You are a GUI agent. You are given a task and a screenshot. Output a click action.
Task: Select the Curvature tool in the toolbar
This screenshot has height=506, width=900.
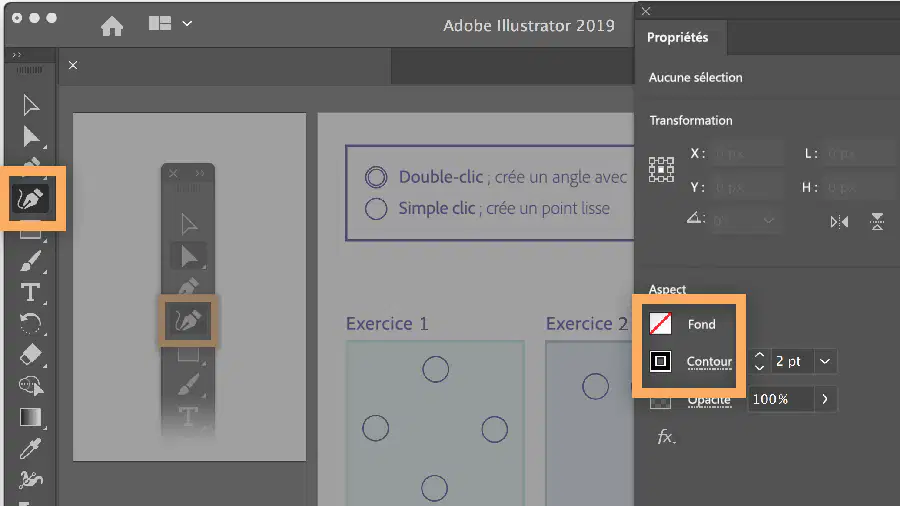coord(30,198)
